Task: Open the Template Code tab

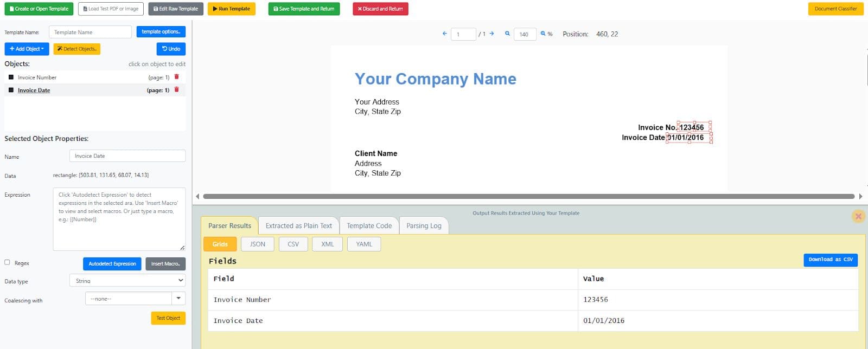Action: click(369, 225)
